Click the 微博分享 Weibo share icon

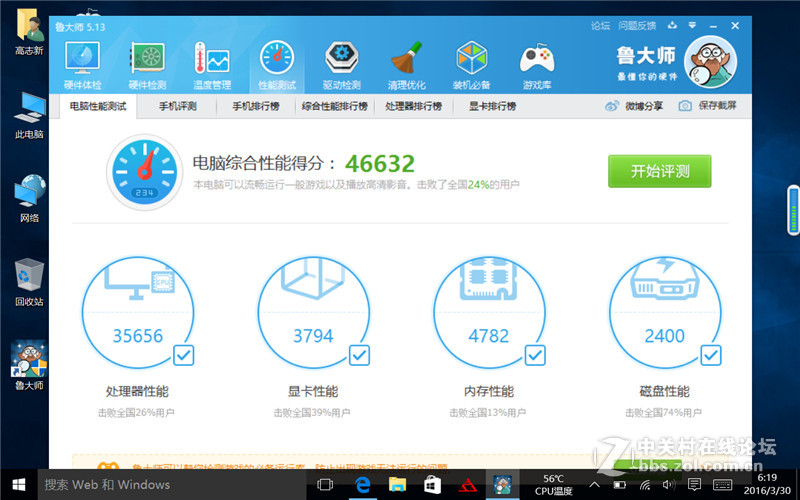(x=612, y=106)
